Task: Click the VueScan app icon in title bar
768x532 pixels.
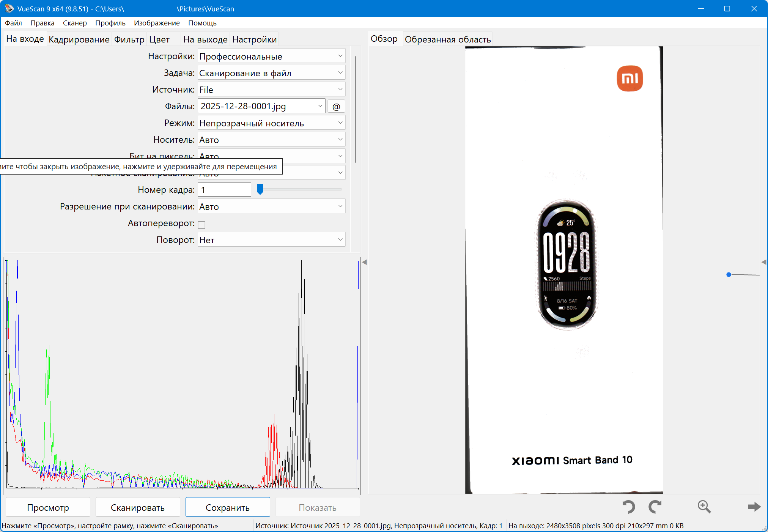Action: point(9,8)
